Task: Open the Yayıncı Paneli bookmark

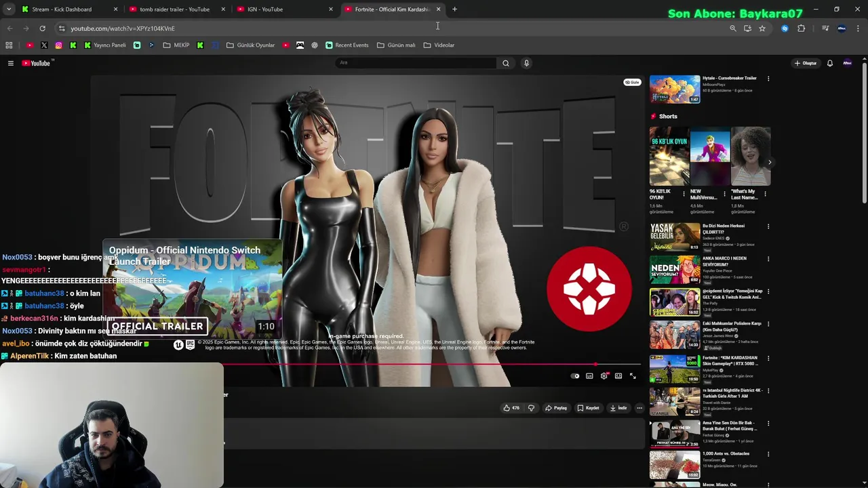Action: (x=105, y=45)
